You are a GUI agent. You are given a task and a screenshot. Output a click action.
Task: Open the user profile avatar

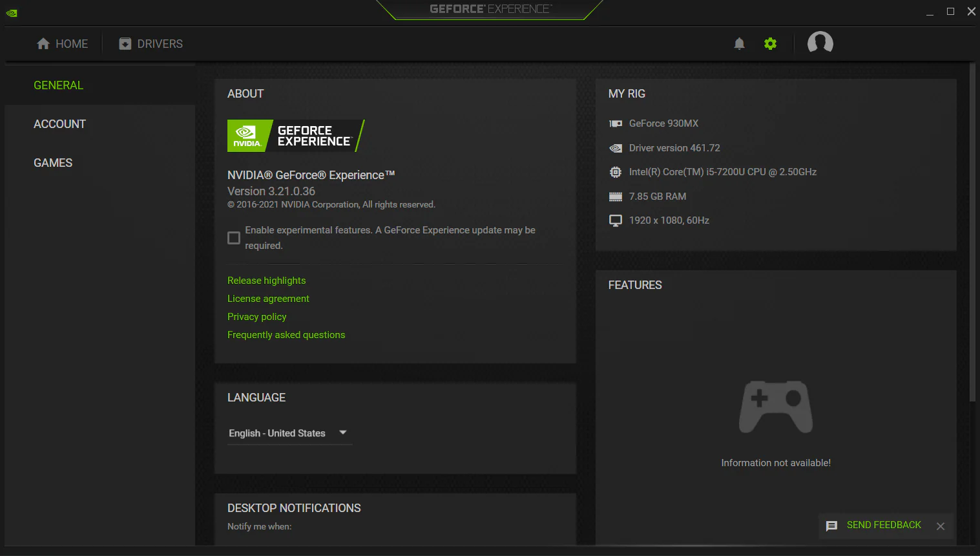pyautogui.click(x=820, y=43)
